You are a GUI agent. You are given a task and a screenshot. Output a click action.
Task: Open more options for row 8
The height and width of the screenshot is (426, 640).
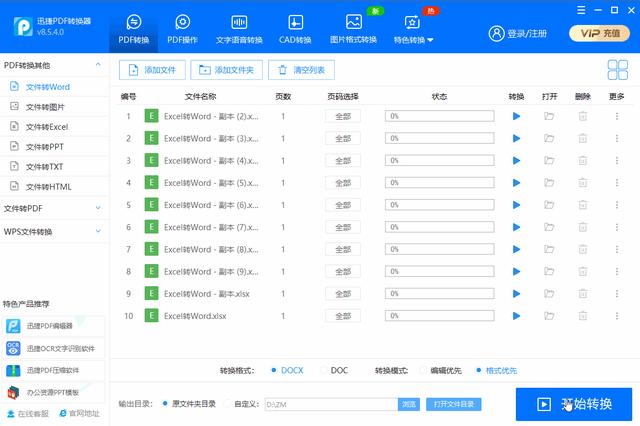(617, 271)
